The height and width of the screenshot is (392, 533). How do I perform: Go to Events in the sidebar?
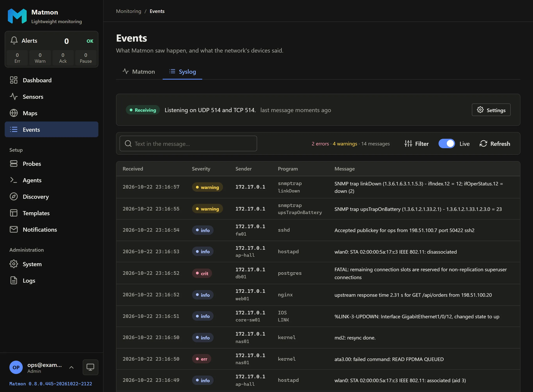(52, 130)
